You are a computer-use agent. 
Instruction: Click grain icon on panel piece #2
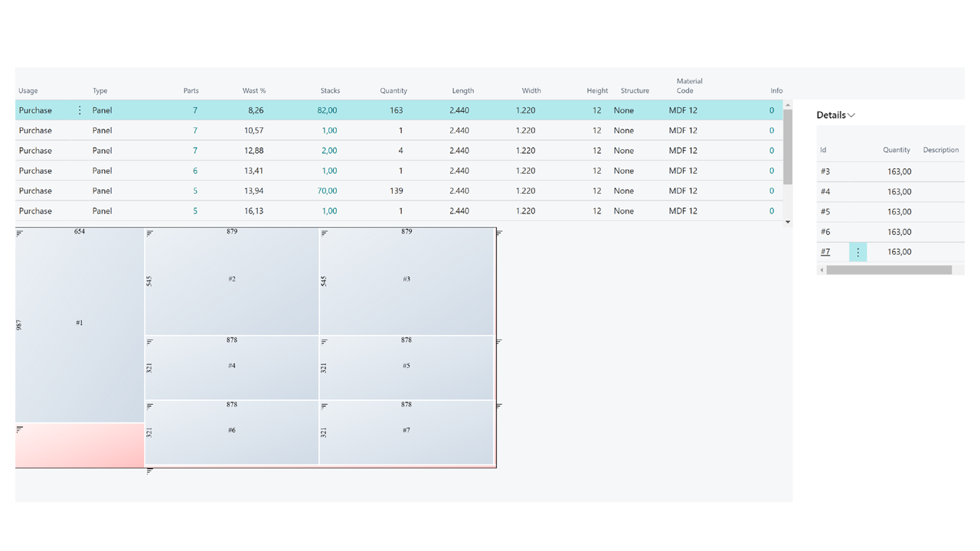(150, 233)
